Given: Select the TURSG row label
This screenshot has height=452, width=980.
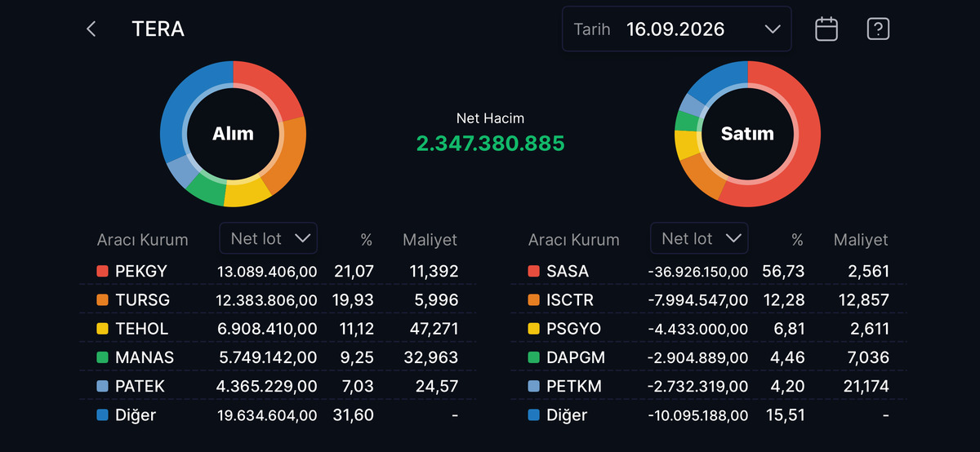Looking at the screenshot, I should [x=143, y=300].
